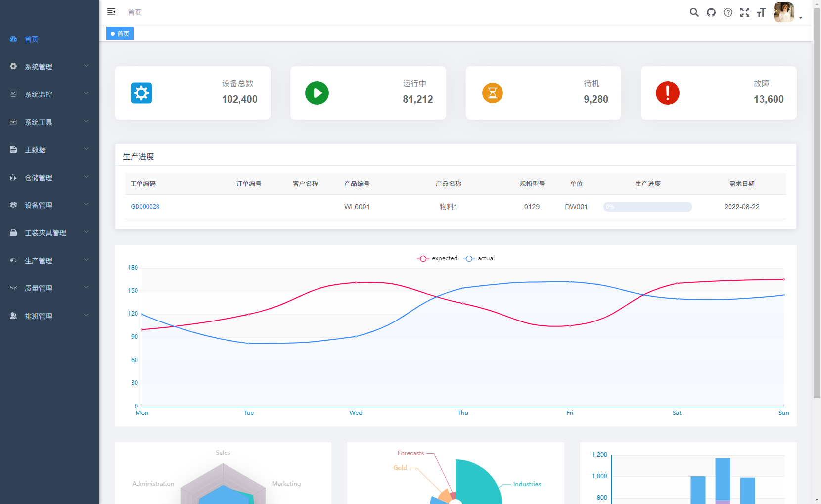
Task: Click the 系统监控 monitor icon
Action: [x=13, y=94]
